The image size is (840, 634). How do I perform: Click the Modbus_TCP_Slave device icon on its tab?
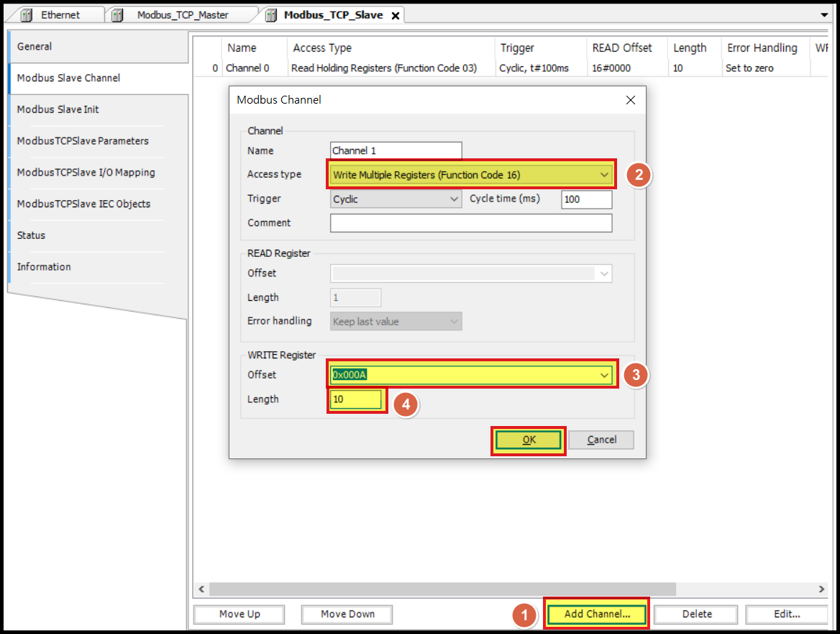click(x=269, y=14)
